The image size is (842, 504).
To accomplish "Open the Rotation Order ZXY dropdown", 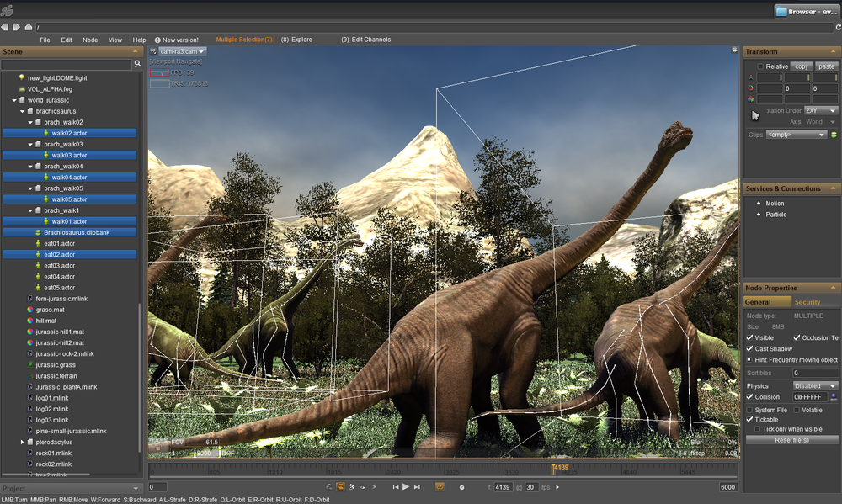I will 820,110.
